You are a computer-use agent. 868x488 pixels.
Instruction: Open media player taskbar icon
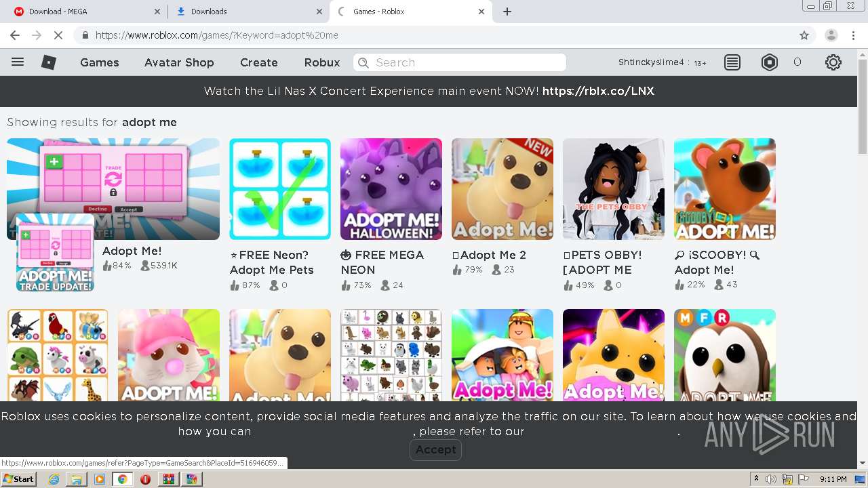pyautogui.click(x=100, y=479)
